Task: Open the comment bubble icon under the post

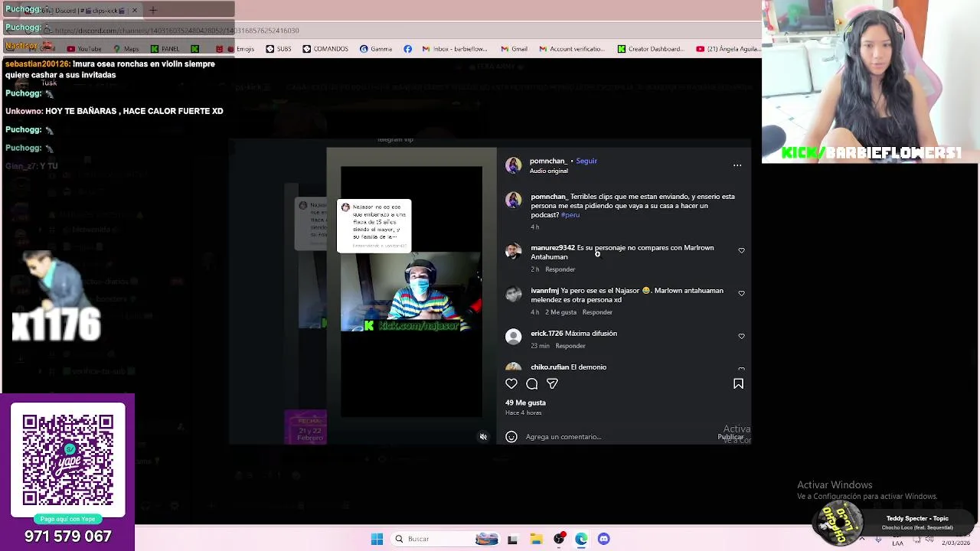Action: click(532, 384)
